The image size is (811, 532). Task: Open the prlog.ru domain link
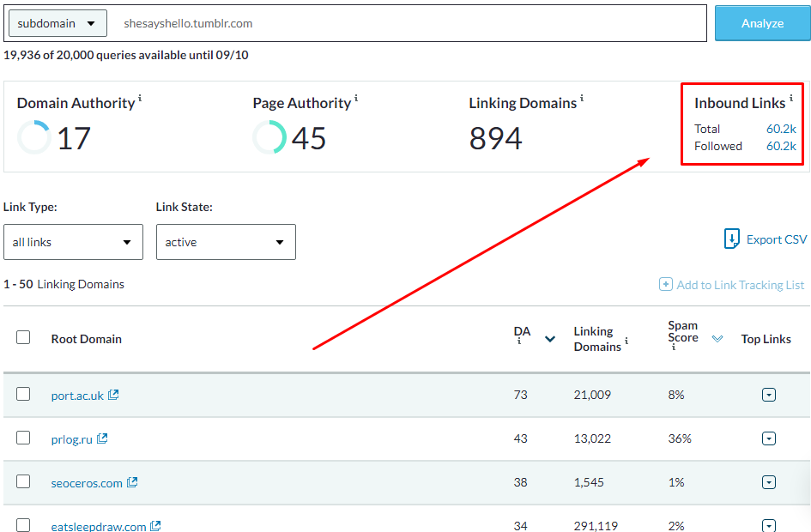pos(72,439)
